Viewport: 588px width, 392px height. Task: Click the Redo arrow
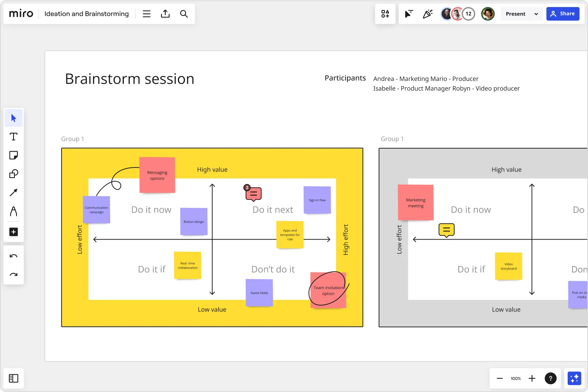pyautogui.click(x=14, y=275)
